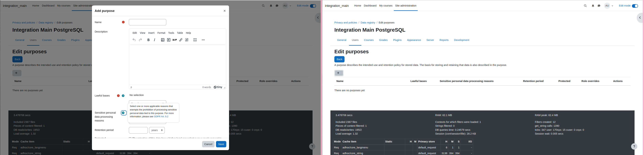Click the Insert image icon in editor

[x=163, y=40]
